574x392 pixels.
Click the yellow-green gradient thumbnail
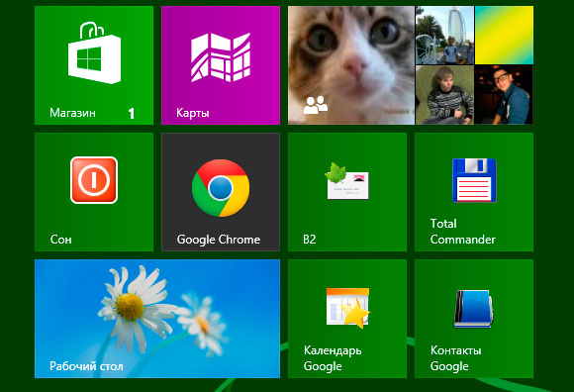tap(504, 35)
